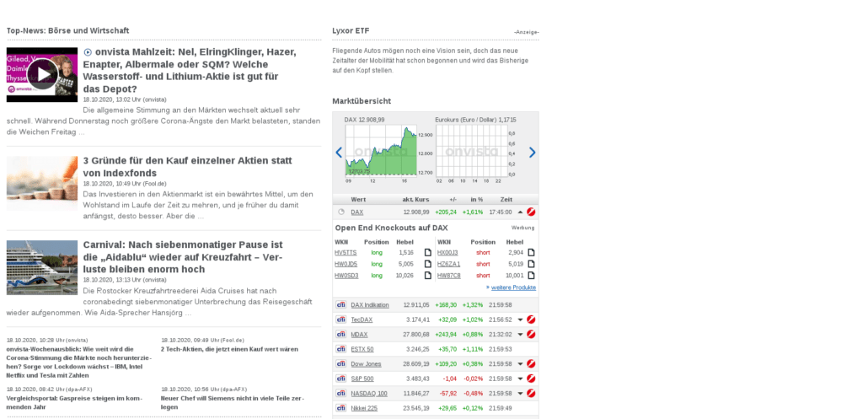
Task: Open TecDAX index link
Action: click(x=362, y=320)
